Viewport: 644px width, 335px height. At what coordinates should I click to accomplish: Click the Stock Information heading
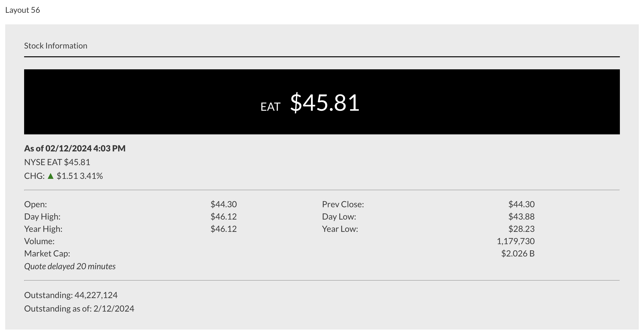click(x=56, y=46)
